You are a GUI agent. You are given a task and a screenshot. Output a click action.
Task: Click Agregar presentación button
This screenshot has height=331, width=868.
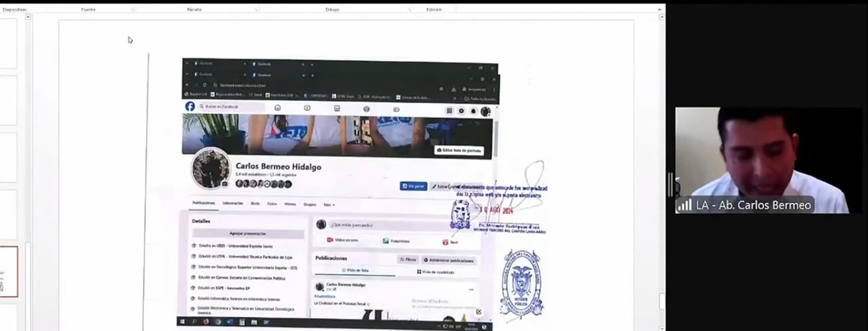click(248, 233)
